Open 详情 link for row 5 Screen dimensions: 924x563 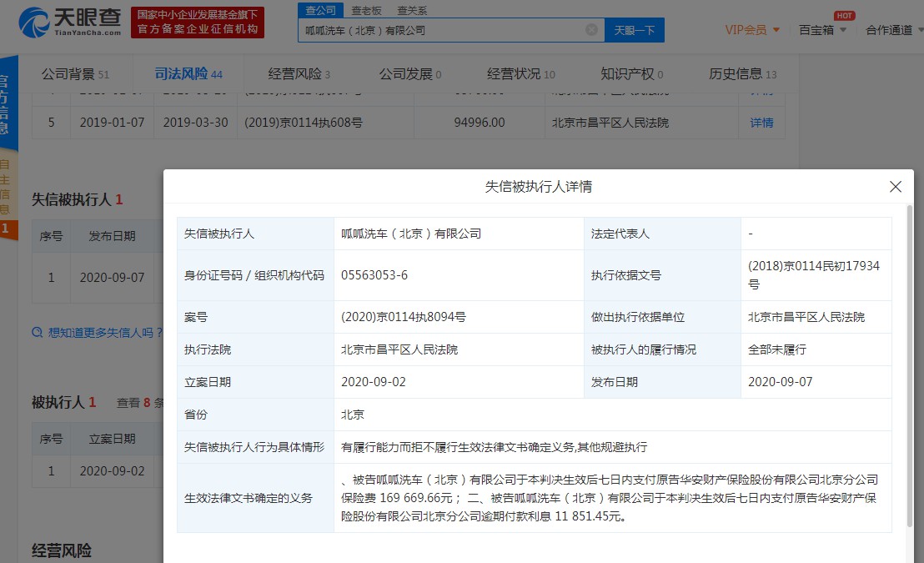tap(761, 123)
